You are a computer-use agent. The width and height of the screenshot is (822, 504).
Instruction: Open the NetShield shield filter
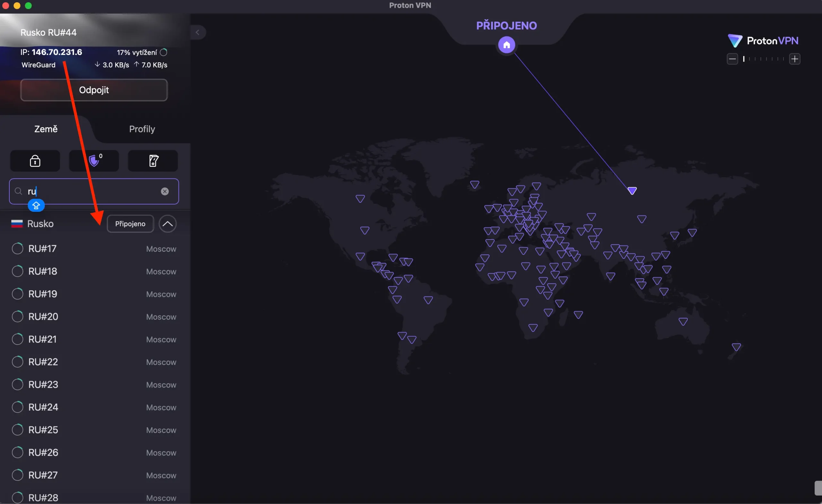pyautogui.click(x=94, y=161)
